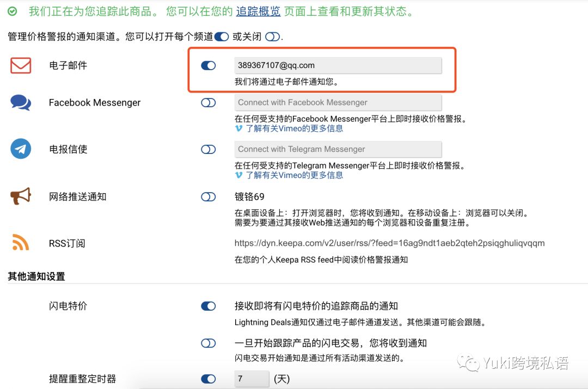Click the orange RSS feed icon
Viewport: 588px width, 389px height.
click(20, 243)
